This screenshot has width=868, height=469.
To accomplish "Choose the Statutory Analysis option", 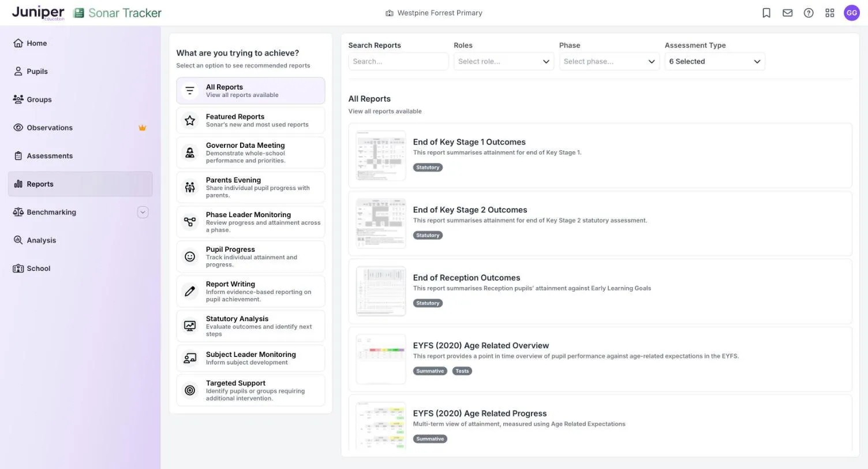I will (250, 326).
